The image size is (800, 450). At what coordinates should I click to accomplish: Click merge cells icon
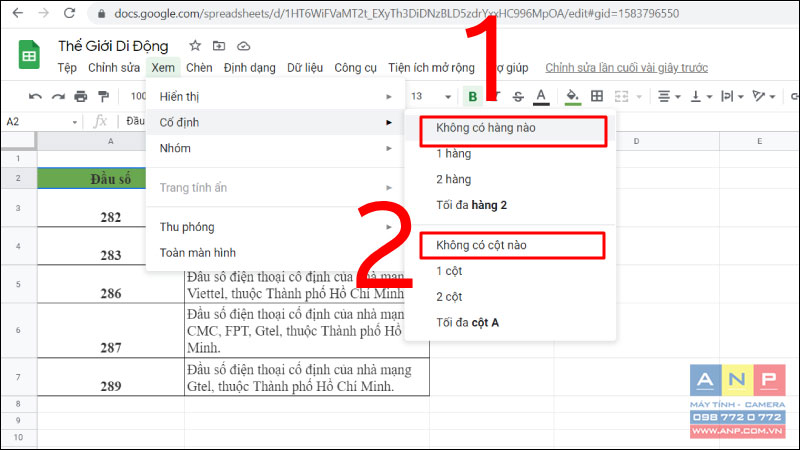[621, 96]
